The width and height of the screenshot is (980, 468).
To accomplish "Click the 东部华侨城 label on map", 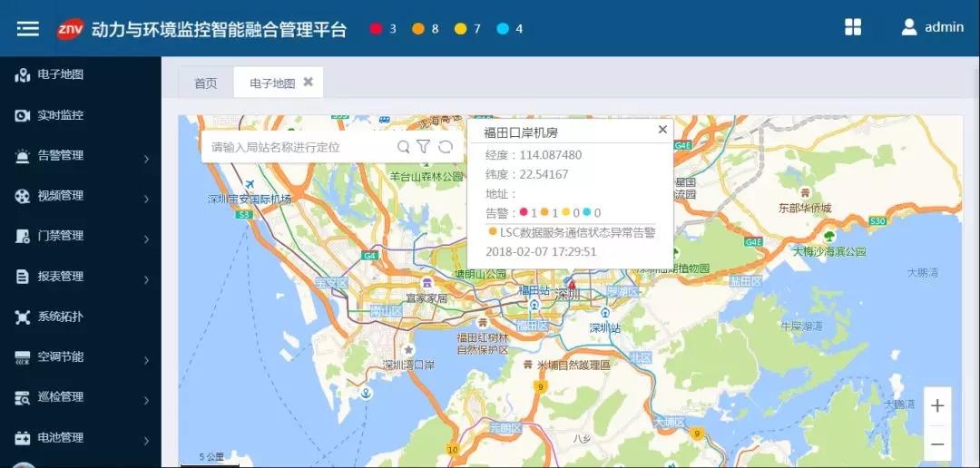I will 805,208.
